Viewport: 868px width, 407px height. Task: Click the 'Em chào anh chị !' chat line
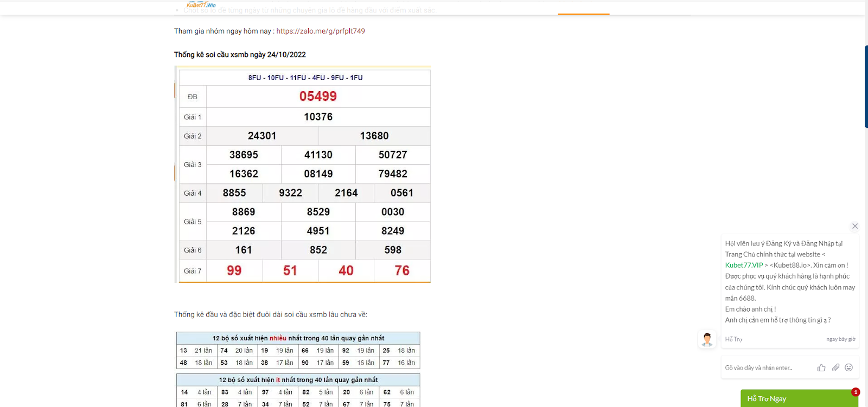750,309
